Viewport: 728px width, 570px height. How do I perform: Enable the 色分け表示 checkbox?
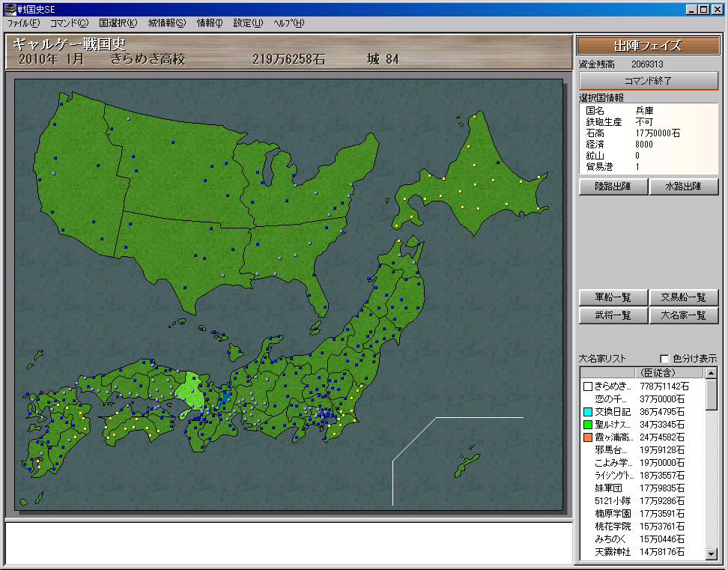pos(664,359)
